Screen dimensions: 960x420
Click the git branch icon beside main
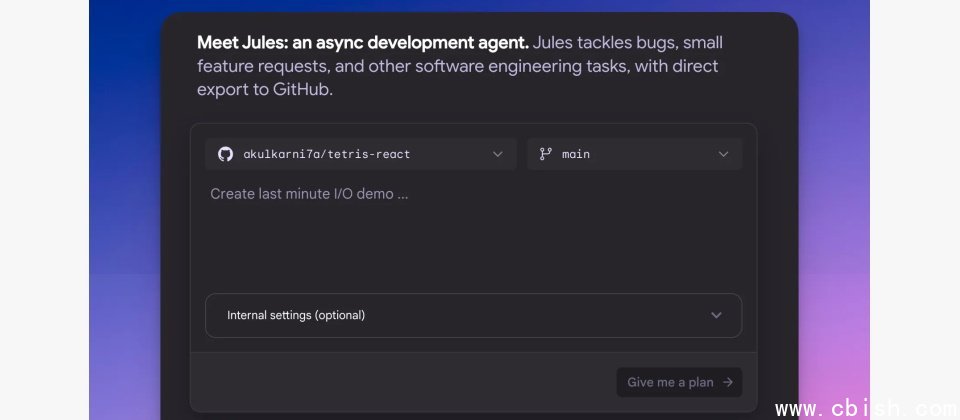(x=545, y=154)
